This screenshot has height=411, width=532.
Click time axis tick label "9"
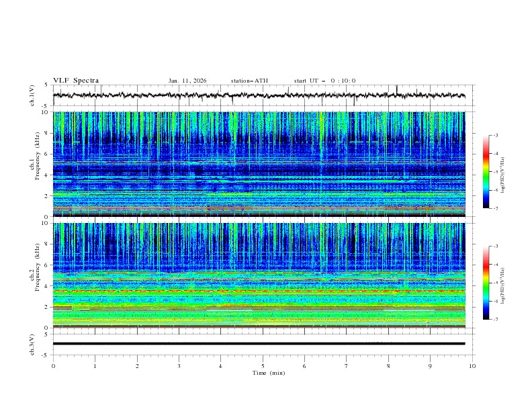click(x=430, y=366)
